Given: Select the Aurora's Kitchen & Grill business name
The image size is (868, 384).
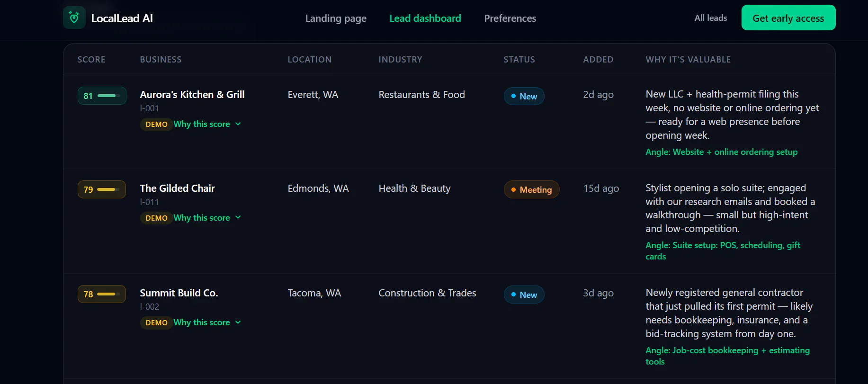Looking at the screenshot, I should click(192, 95).
